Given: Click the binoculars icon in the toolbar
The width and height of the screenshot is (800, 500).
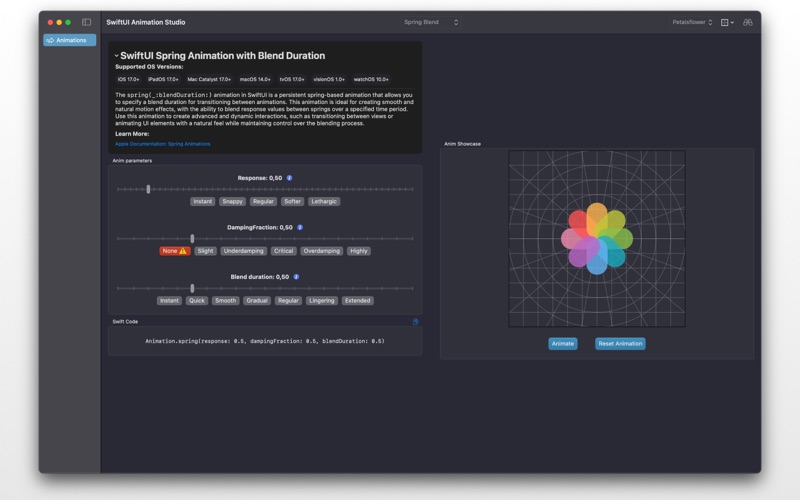Looking at the screenshot, I should pyautogui.click(x=747, y=22).
